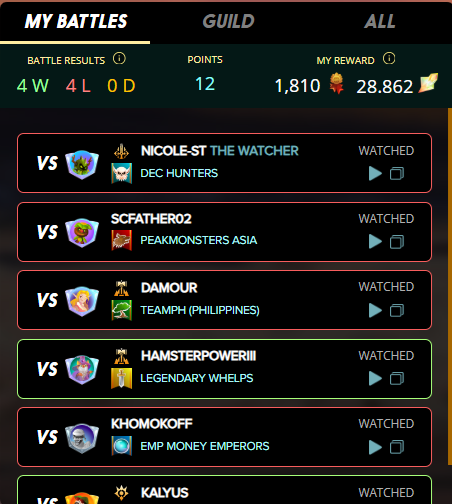Play the battle replay against DAMOUR
Screen dimensions: 452x504
click(375, 310)
